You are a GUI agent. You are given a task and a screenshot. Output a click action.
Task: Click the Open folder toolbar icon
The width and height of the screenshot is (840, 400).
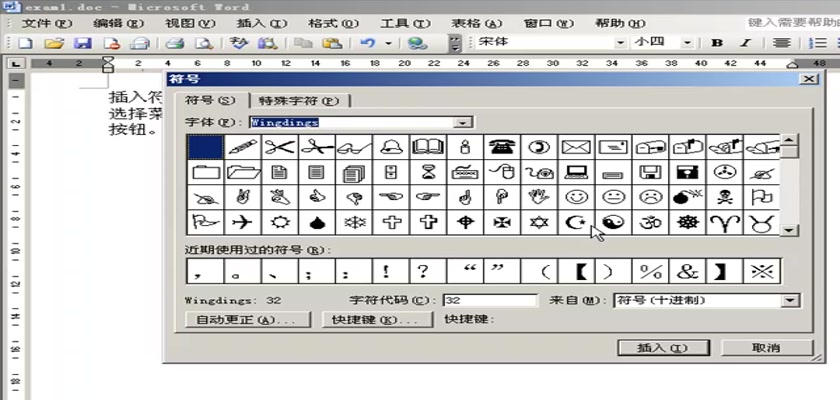pyautogui.click(x=54, y=43)
